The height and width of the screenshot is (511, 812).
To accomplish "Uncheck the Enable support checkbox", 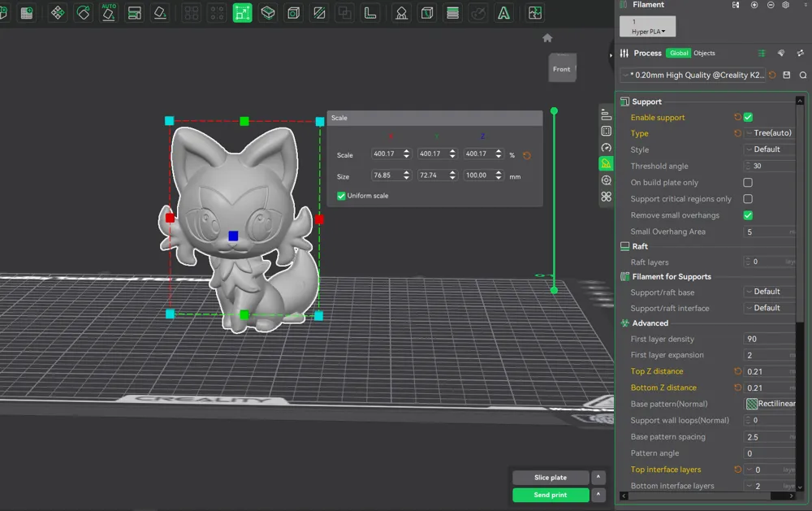I will coord(748,117).
